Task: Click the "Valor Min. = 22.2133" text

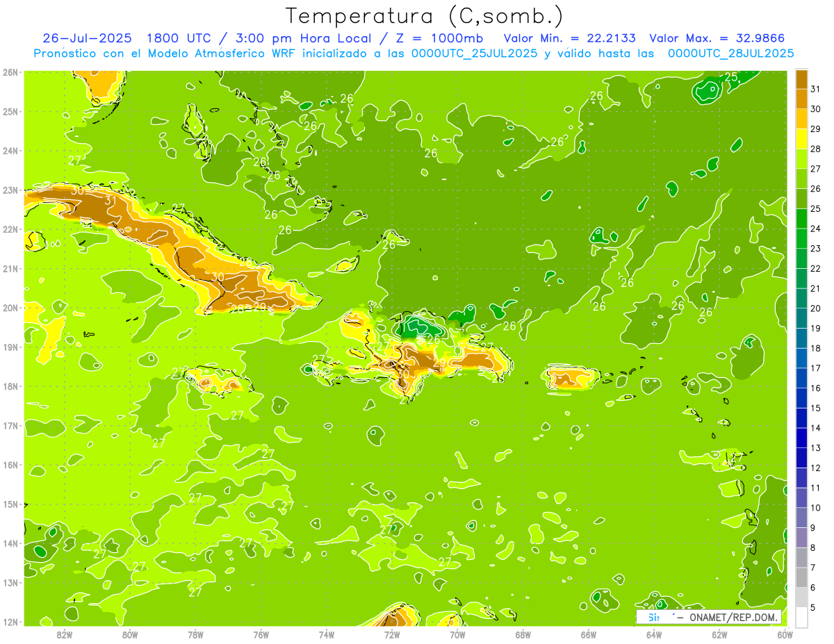Action: (570, 38)
